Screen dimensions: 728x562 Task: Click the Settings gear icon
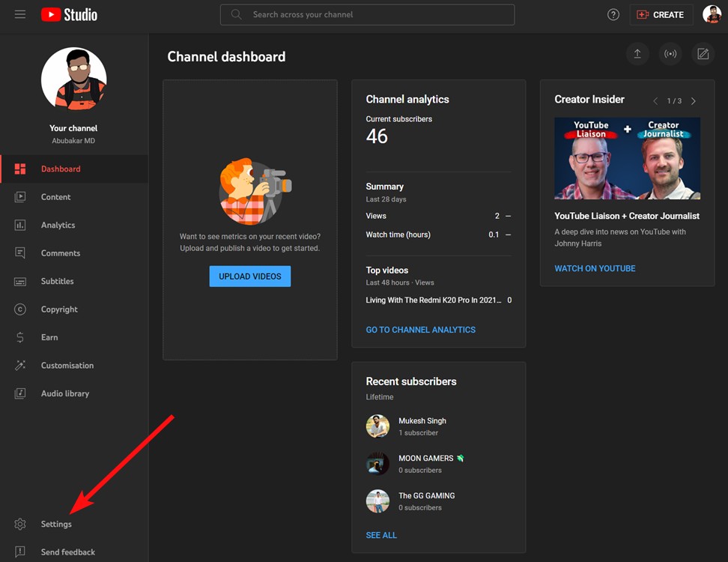[x=20, y=524]
